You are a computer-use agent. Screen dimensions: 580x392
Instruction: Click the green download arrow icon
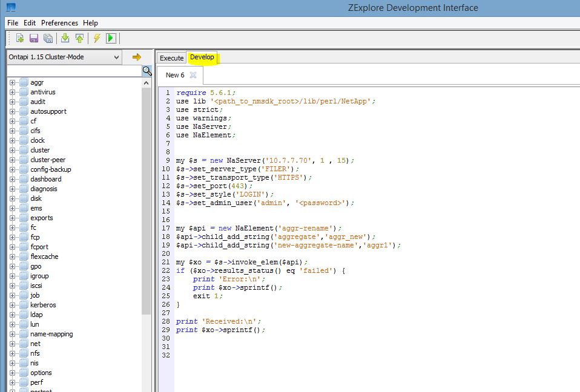click(65, 38)
